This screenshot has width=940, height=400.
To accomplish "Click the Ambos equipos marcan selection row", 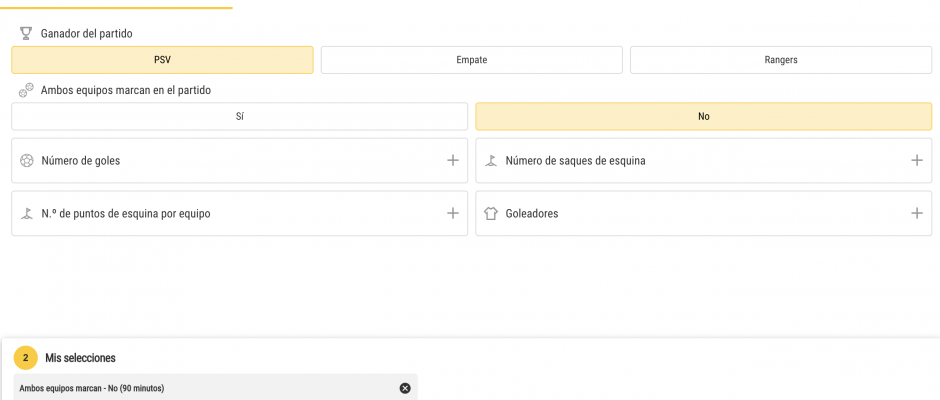I will tap(216, 387).
